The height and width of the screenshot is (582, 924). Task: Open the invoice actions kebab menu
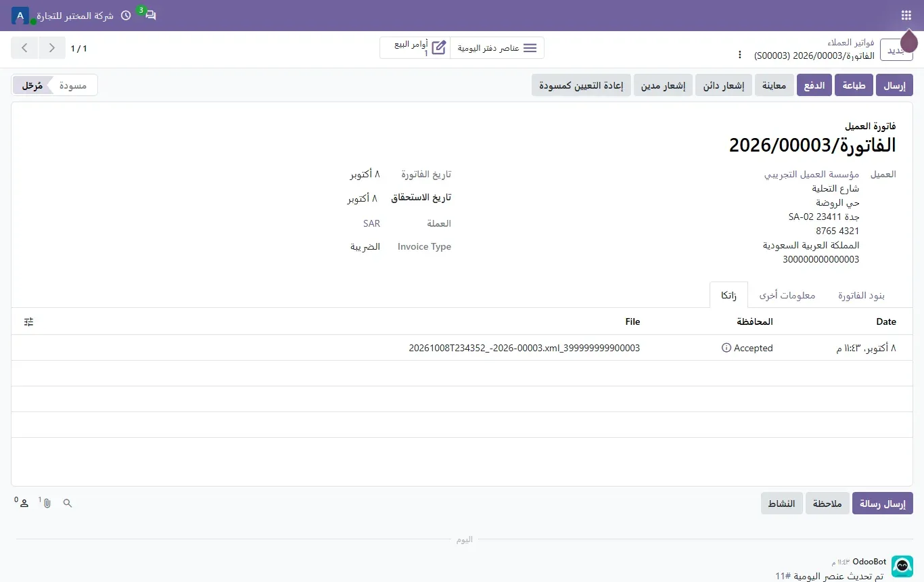739,55
